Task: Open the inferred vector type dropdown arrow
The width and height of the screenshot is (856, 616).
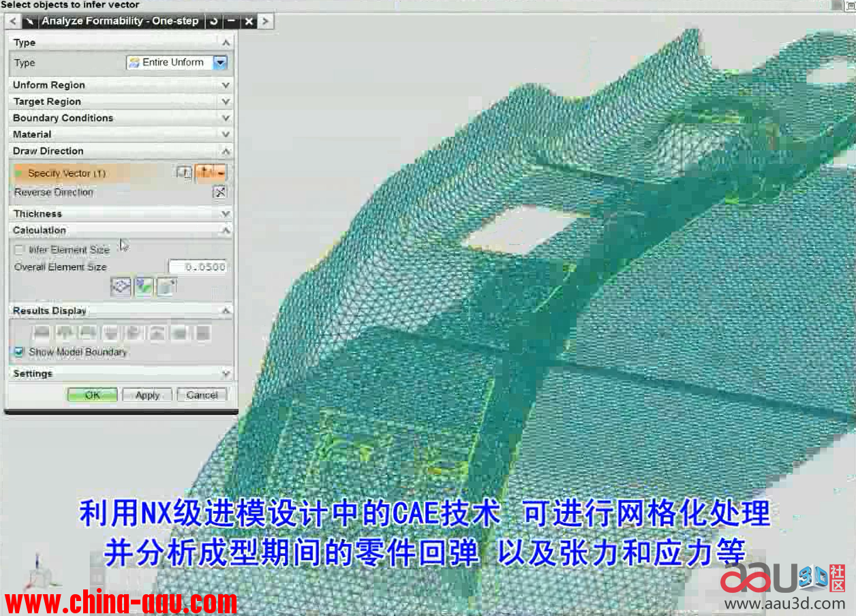Action: coord(221,173)
